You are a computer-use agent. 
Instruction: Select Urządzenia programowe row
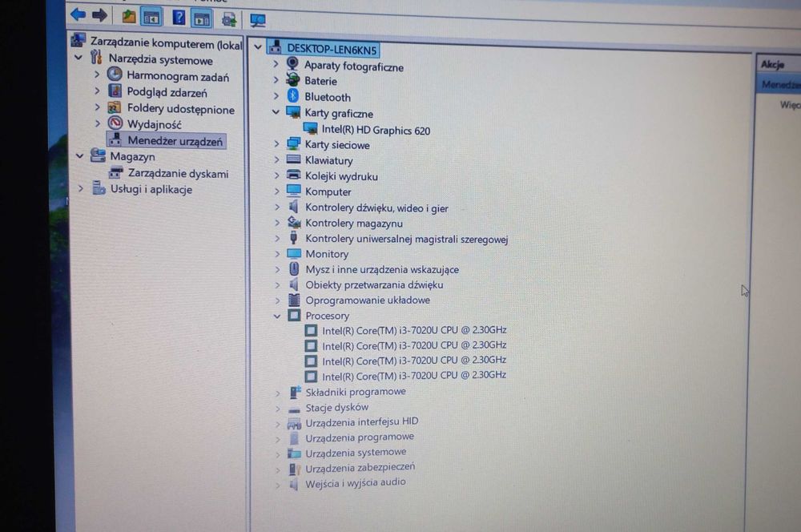click(x=360, y=437)
